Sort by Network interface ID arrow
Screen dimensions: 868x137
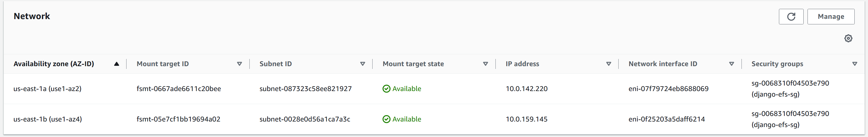[732, 64]
